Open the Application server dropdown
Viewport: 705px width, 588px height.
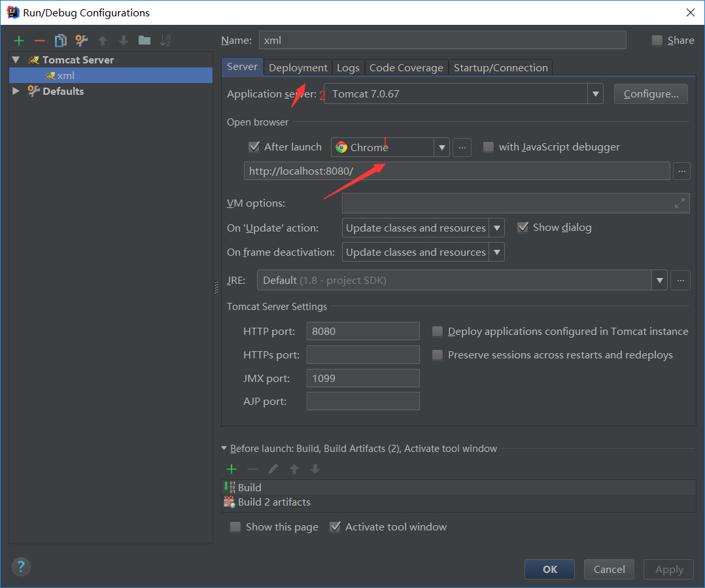coord(595,94)
